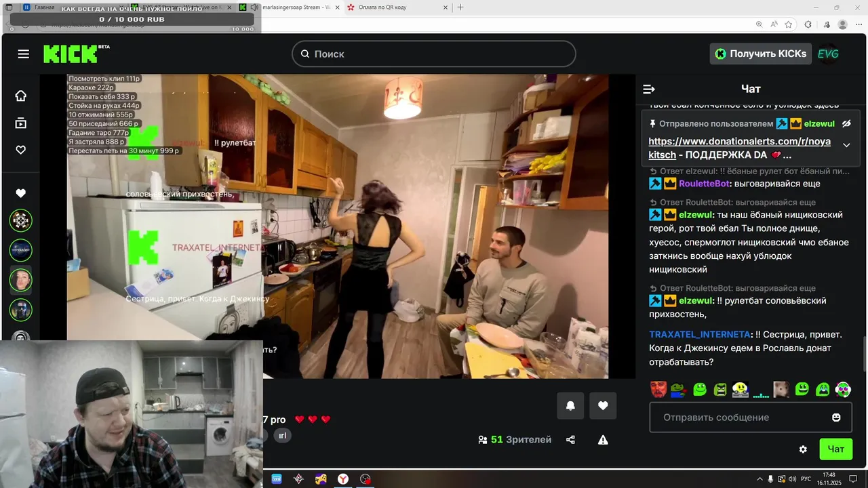Follow the channel with heart button
Screen dimensions: 868x488
pyautogui.click(x=603, y=406)
